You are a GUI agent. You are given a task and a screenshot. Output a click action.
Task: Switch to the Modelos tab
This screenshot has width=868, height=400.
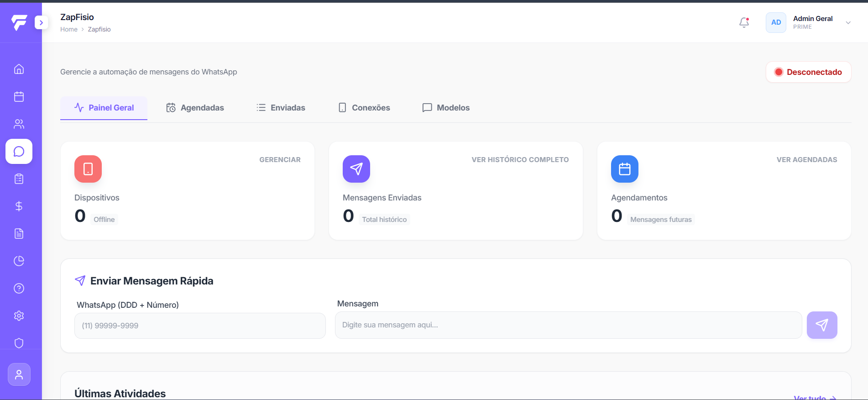(x=446, y=108)
